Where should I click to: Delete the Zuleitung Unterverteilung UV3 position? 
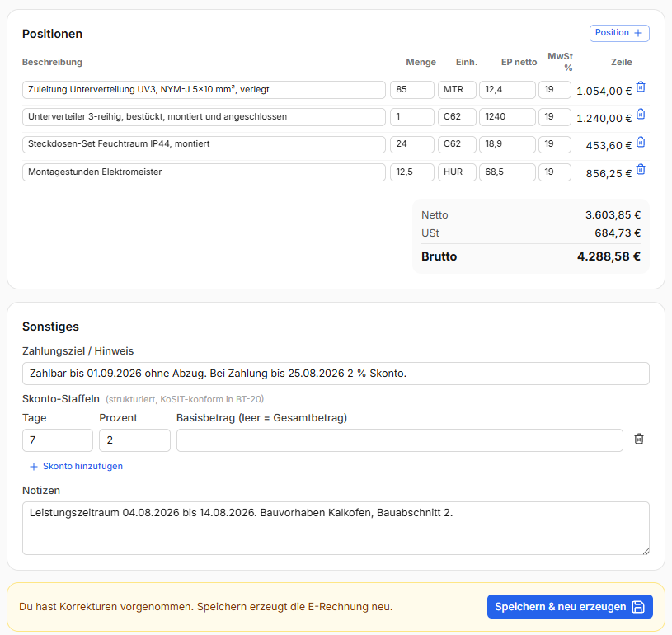(x=641, y=87)
